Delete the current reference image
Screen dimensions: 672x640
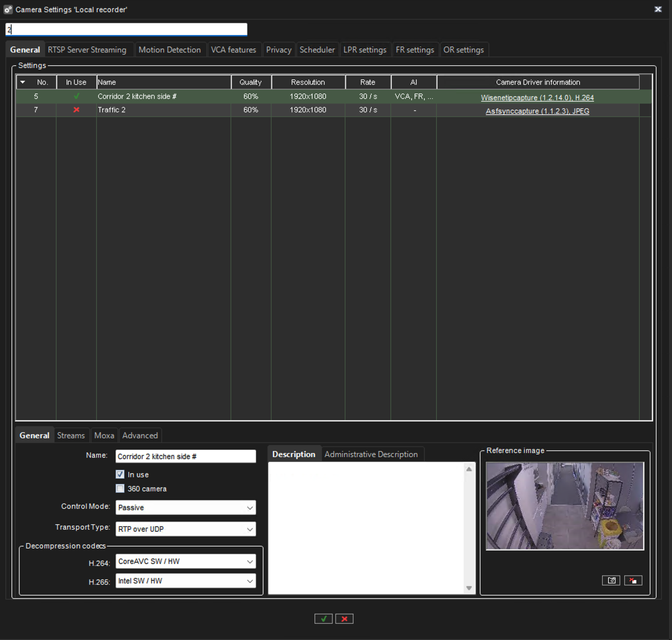(x=633, y=580)
